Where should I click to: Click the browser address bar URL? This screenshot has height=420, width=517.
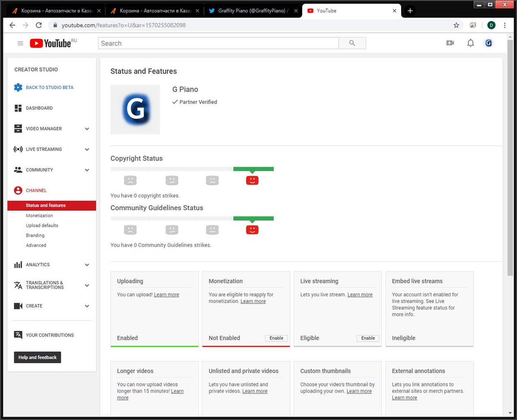point(124,25)
